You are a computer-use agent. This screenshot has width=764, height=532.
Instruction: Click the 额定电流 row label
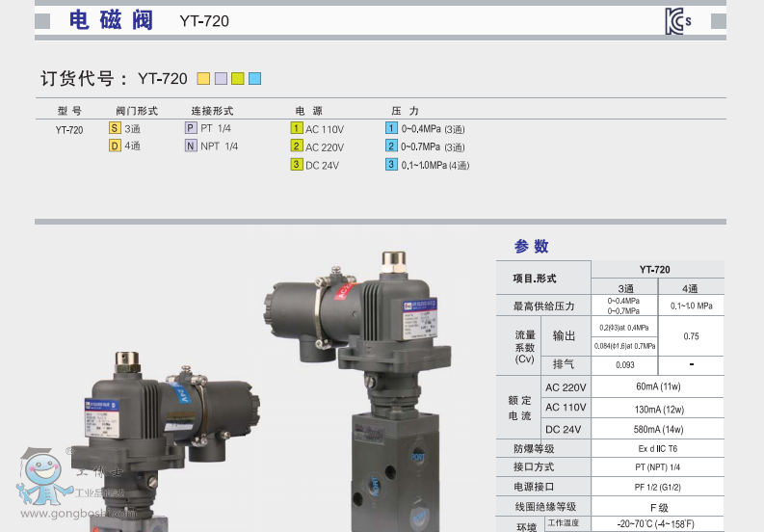pyautogui.click(x=518, y=408)
